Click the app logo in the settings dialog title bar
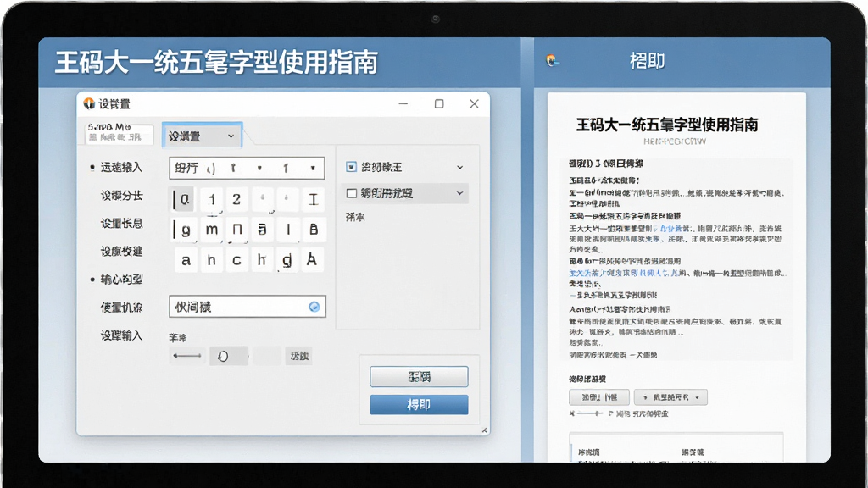Viewport: 868px width, 488px height. [89, 103]
